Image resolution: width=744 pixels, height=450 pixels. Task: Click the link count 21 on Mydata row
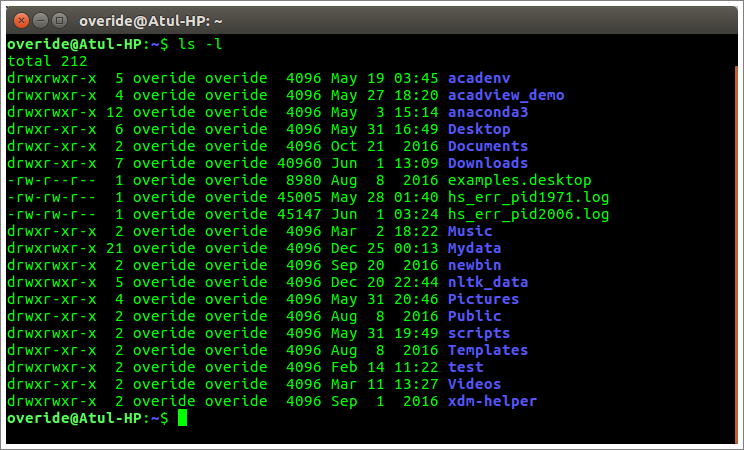(115, 248)
